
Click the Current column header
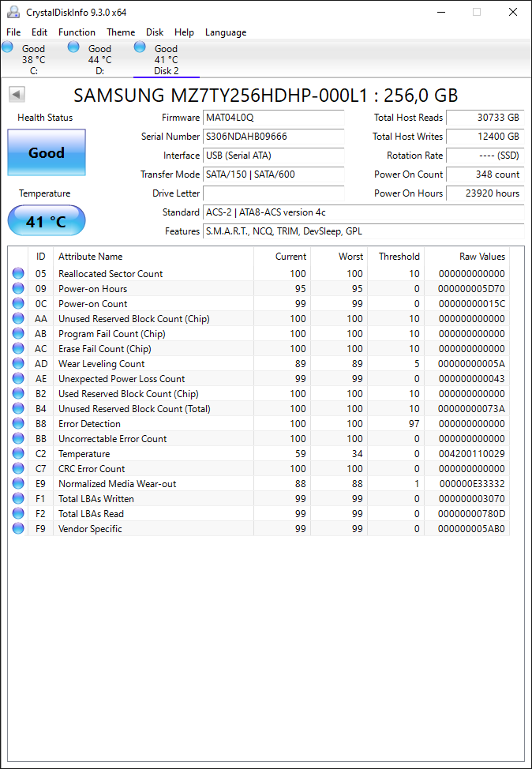(282, 257)
